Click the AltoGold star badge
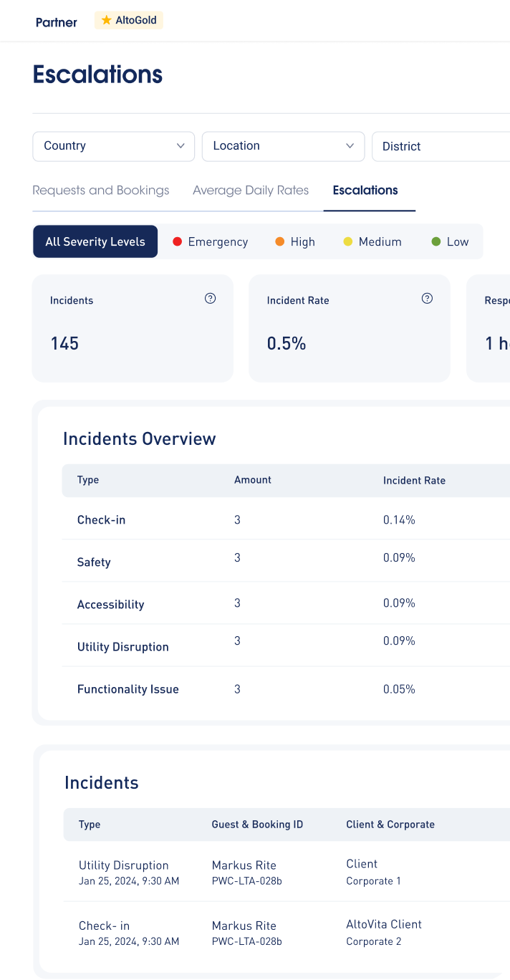The height and width of the screenshot is (980, 510). [129, 21]
